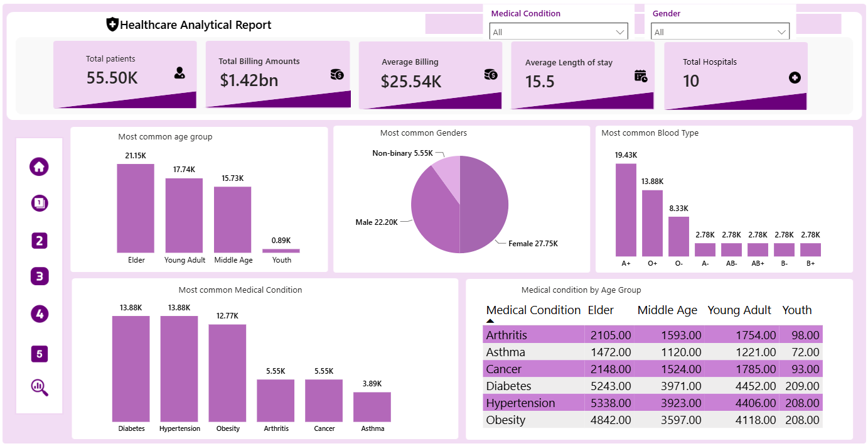Click the Most common Blood Type chart title
This screenshot has height=446, width=868.
[650, 133]
